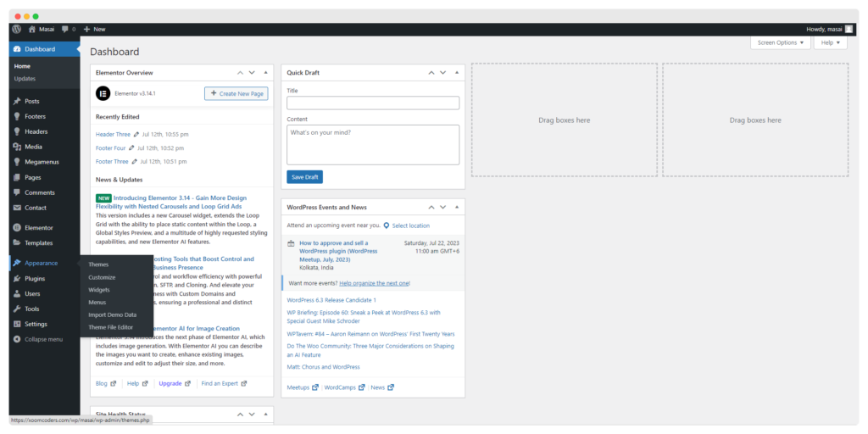Click the Settings icon in sidebar
Screen dimensions: 868x434
[x=17, y=324]
